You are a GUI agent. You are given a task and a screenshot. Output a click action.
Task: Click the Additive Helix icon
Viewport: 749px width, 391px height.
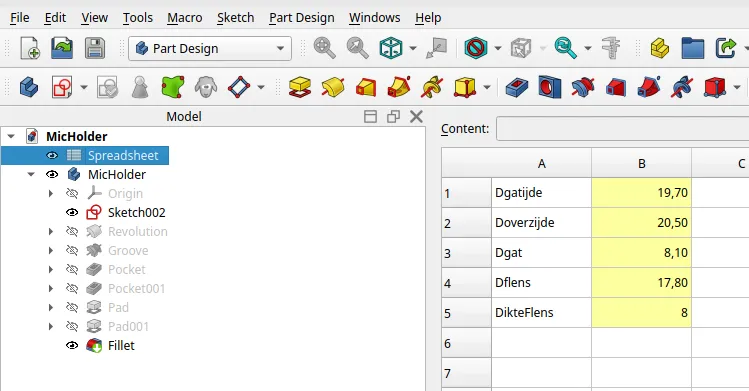click(x=432, y=87)
